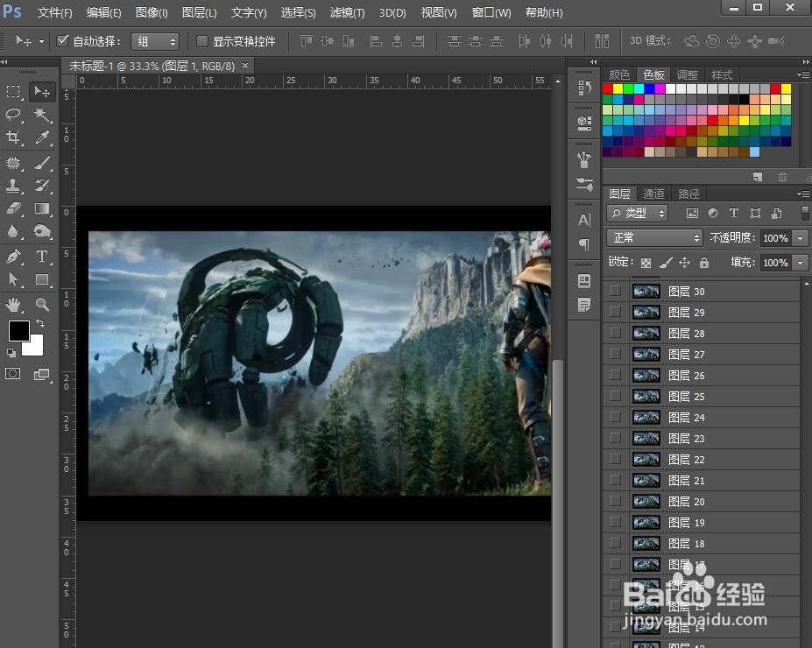Toggle the Auto-Select checkbox
The image size is (812, 648).
click(x=63, y=40)
